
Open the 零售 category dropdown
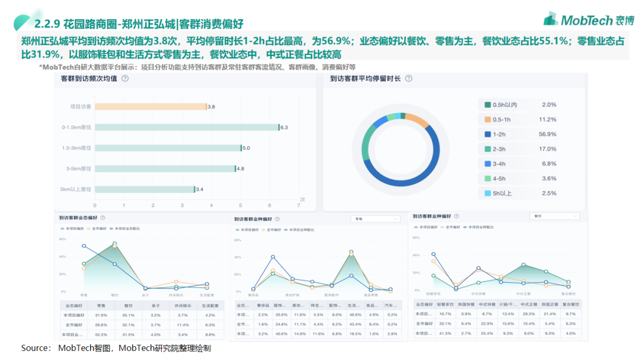coord(375,219)
